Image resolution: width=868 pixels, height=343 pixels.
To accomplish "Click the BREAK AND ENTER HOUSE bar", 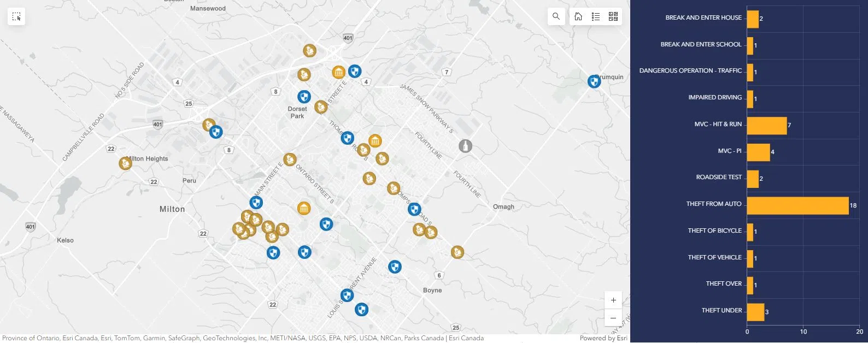I will tap(753, 19).
